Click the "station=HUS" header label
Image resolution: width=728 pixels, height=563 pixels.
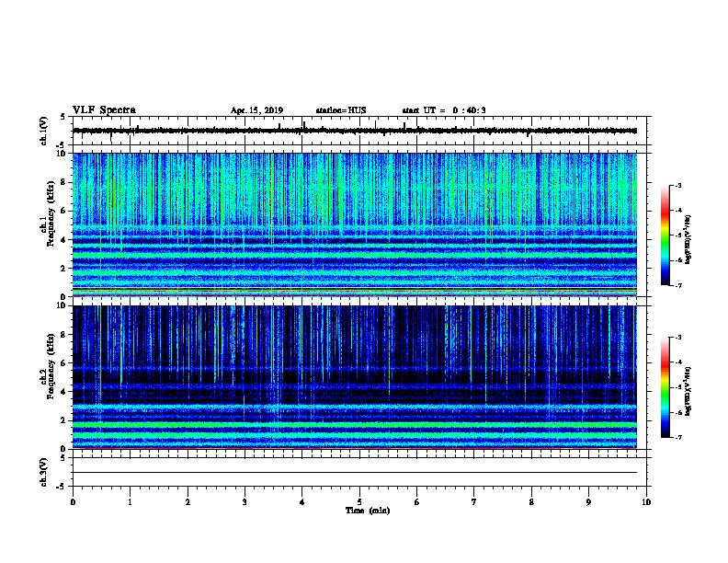click(x=341, y=110)
